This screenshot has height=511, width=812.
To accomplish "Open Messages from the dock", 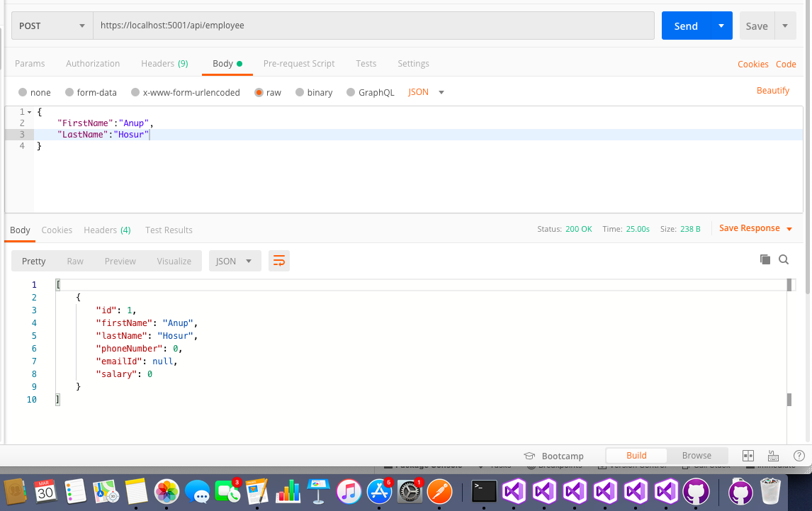I will [x=197, y=491].
